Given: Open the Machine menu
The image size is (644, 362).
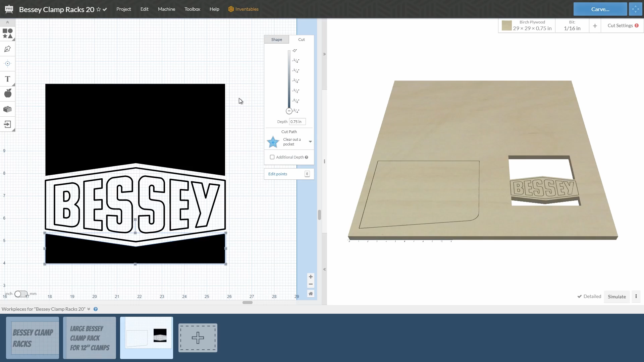Looking at the screenshot, I should click(166, 9).
